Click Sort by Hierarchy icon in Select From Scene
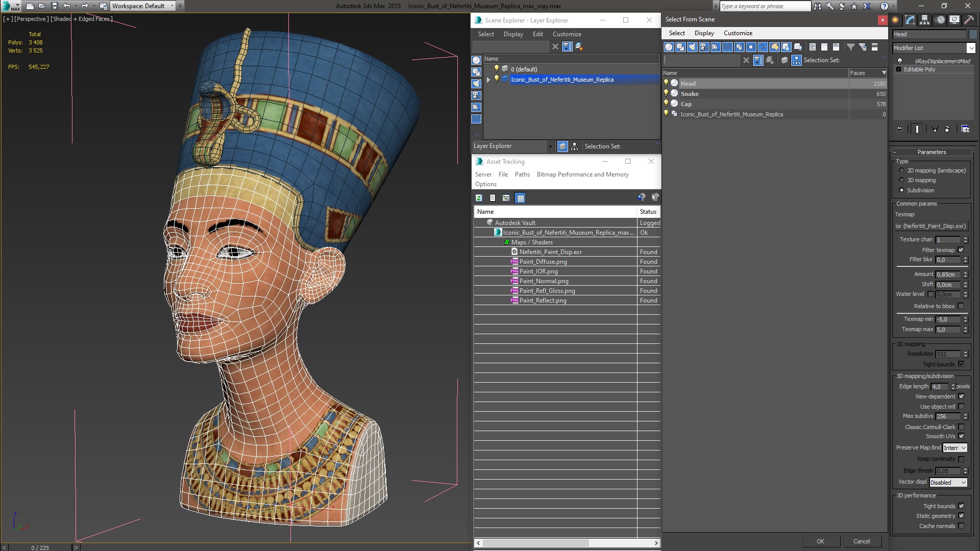The width and height of the screenshot is (980, 551). [796, 60]
